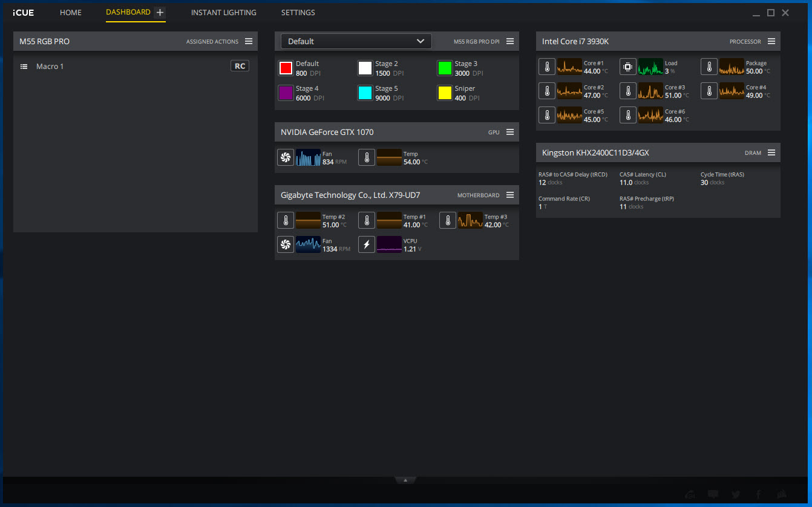Click the cyan Stage 5 swatch
The height and width of the screenshot is (507, 812).
coord(365,93)
